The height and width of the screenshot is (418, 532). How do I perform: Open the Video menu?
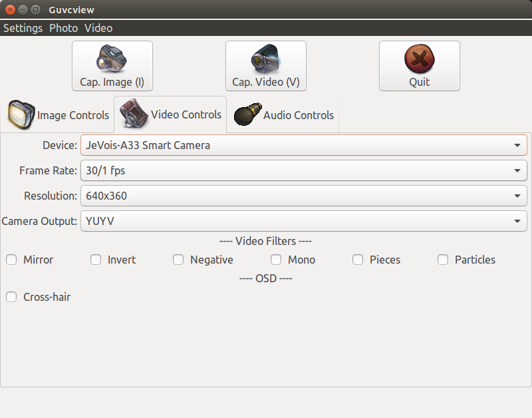click(98, 28)
